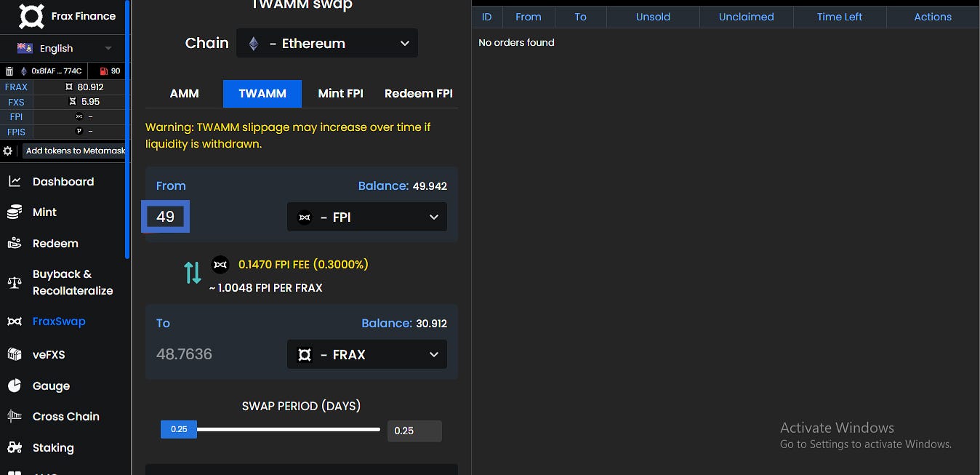Screen dimensions: 980x475
Task: Click the Actions column header
Action: (x=933, y=17)
